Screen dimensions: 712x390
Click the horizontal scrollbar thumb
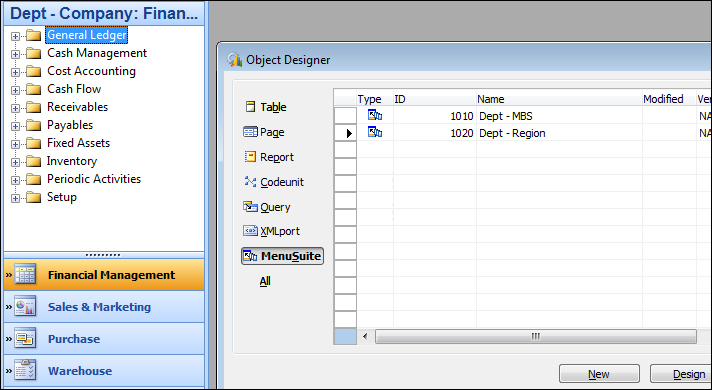coord(536,336)
